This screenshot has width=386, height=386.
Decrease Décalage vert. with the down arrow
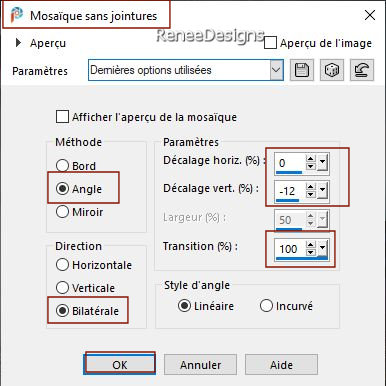click(311, 194)
